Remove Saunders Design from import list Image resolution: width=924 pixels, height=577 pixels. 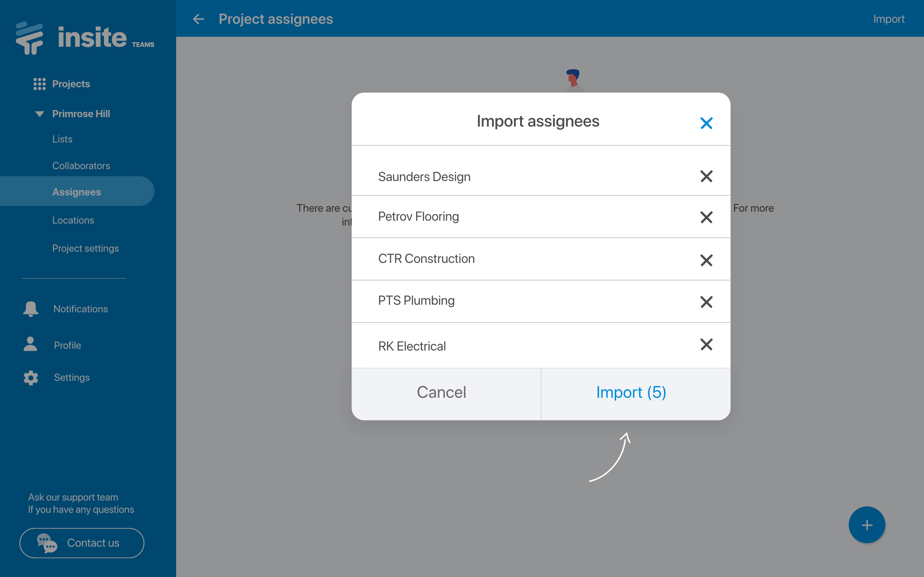pos(706,176)
